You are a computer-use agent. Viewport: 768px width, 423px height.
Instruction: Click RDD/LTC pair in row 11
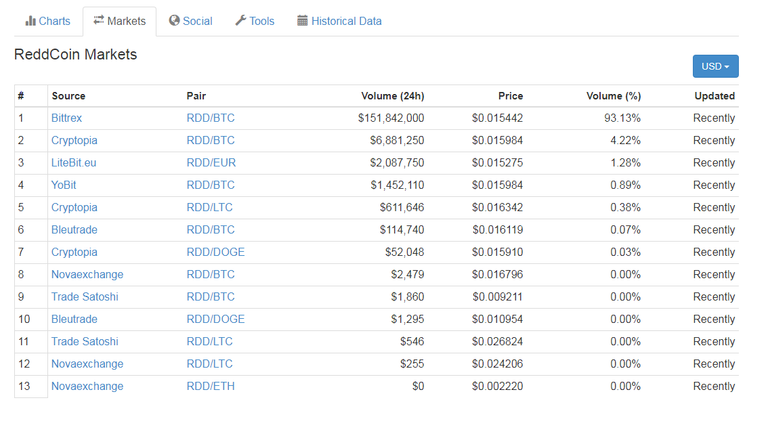[x=210, y=342]
